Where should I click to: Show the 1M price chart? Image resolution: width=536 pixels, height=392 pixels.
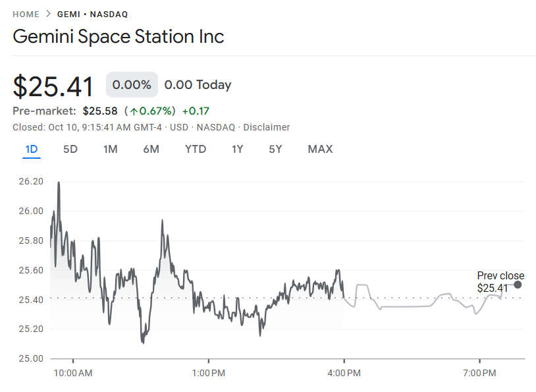[111, 149]
